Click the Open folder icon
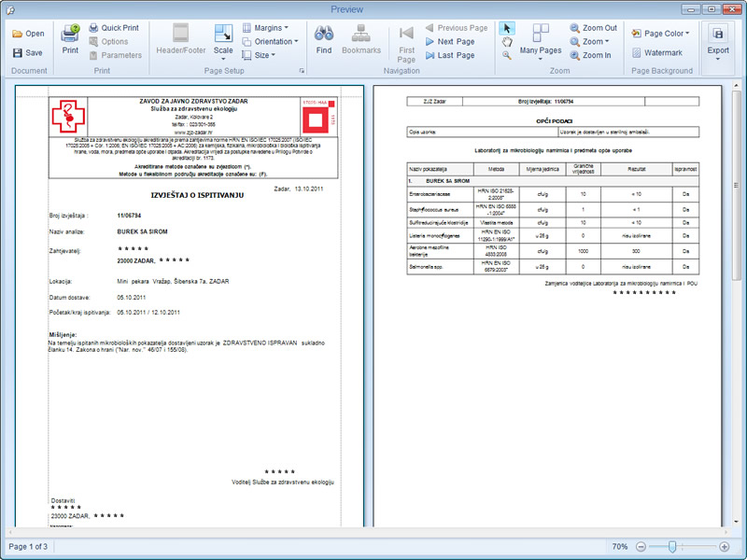The width and height of the screenshot is (747, 560). [19, 34]
